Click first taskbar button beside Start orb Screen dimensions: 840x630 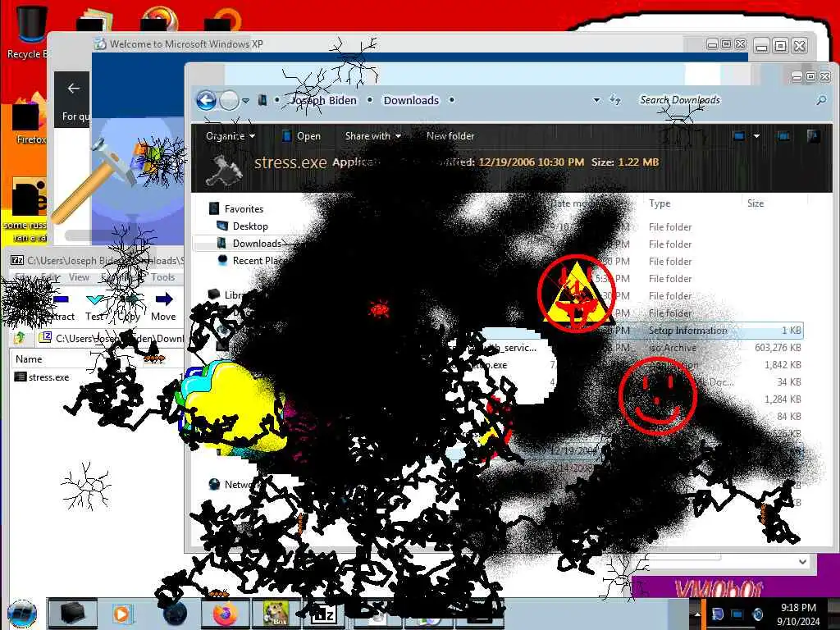pyautogui.click(x=72, y=614)
